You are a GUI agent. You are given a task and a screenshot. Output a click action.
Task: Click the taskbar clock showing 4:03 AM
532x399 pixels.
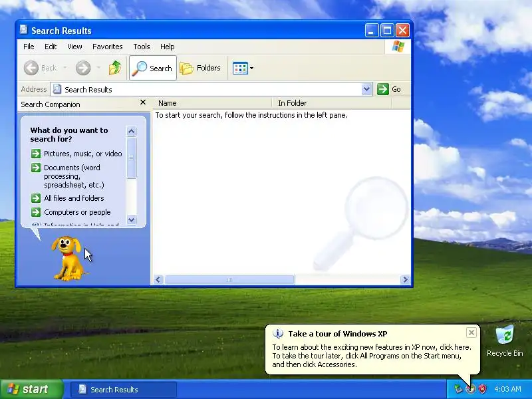(507, 389)
